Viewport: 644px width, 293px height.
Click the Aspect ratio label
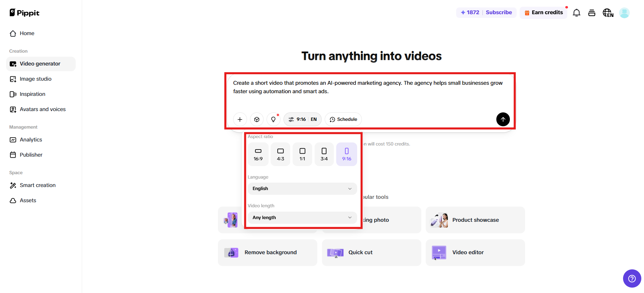pos(260,137)
